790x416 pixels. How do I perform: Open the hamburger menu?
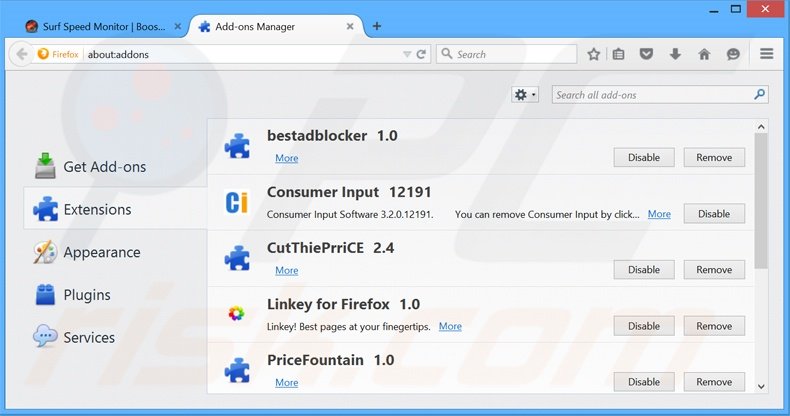pos(767,54)
